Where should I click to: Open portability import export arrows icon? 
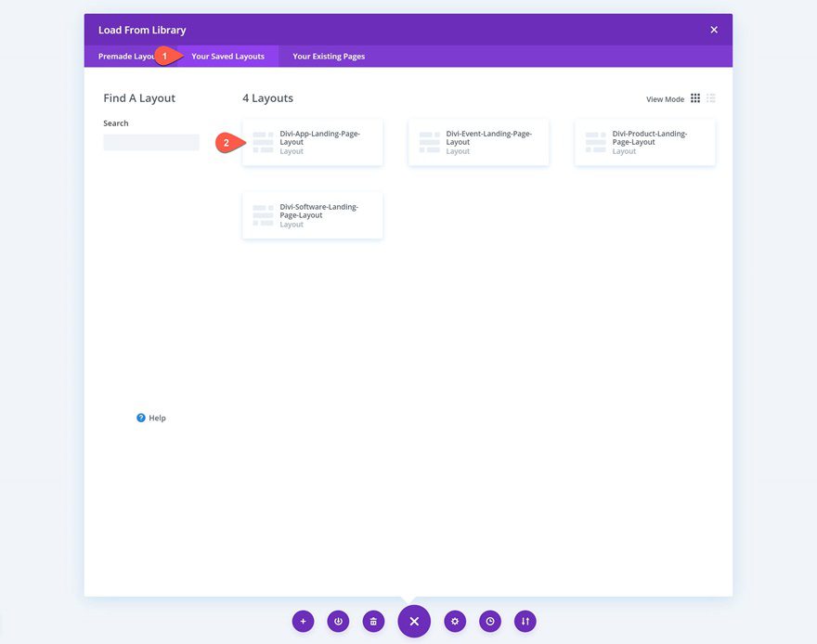pyautogui.click(x=525, y=621)
